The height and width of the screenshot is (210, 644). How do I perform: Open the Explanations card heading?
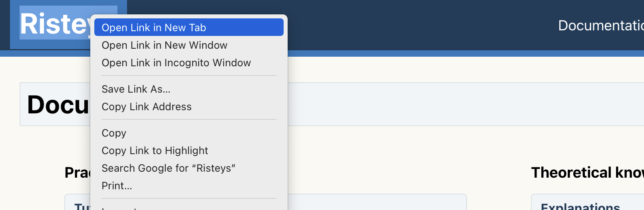[x=580, y=206]
